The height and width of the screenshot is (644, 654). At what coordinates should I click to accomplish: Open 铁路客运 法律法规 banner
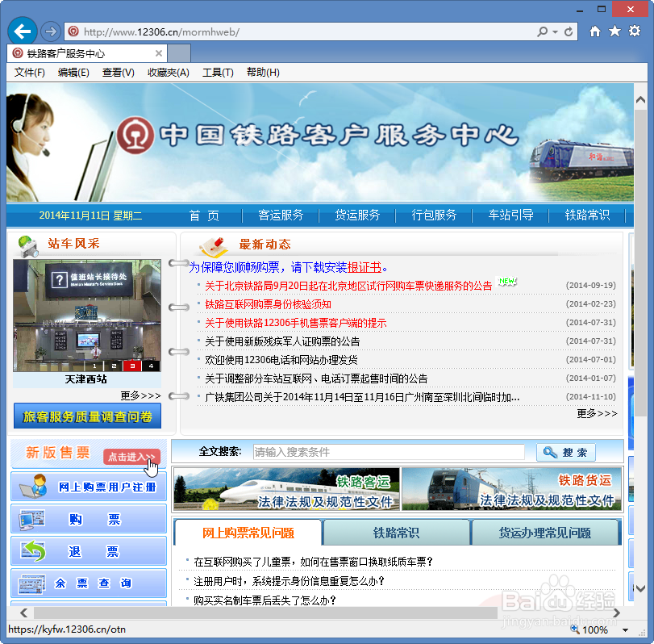coord(286,489)
